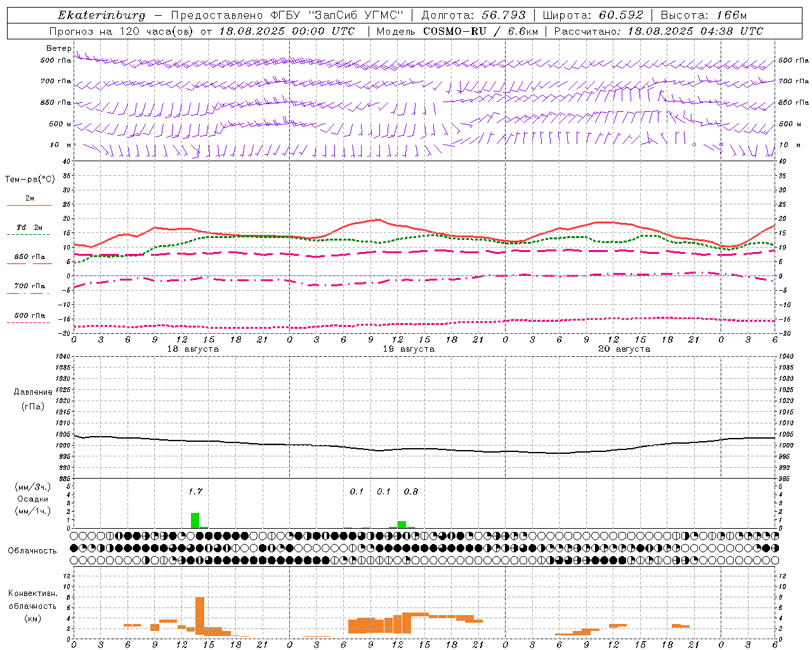Click the Td 2м dew point legend entry

coord(30,227)
